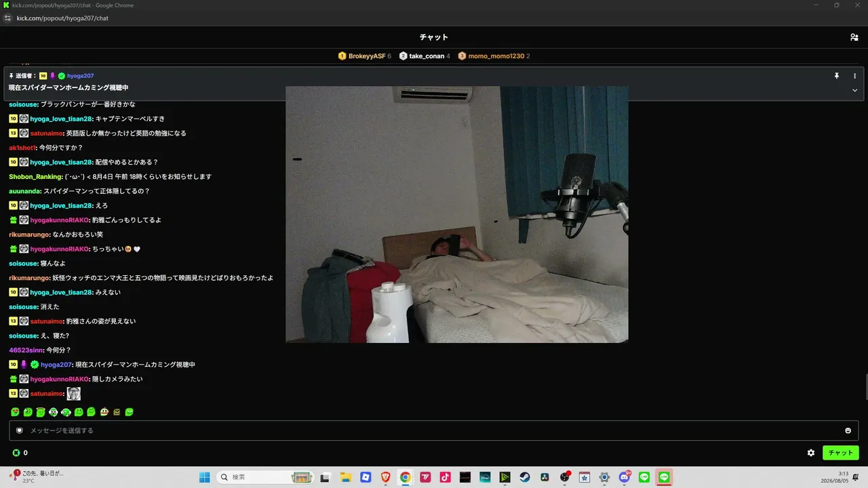Viewport: 868px width, 488px height.
Task: Open File Explorer from taskbar
Action: [x=344, y=477]
